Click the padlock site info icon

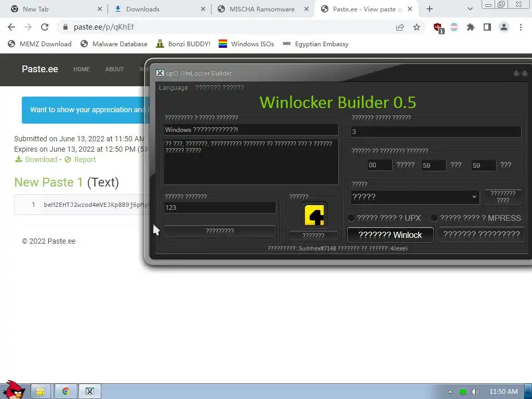(65, 27)
